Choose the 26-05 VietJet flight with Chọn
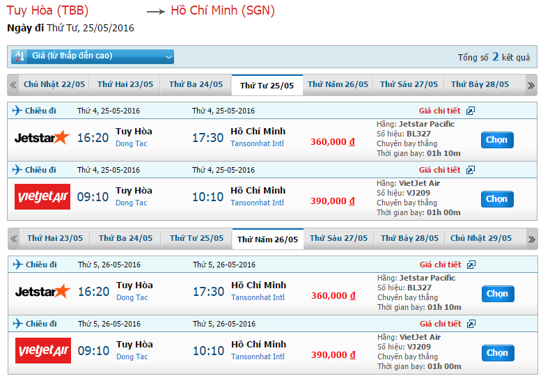The height and width of the screenshot is (392, 550). pos(497,353)
